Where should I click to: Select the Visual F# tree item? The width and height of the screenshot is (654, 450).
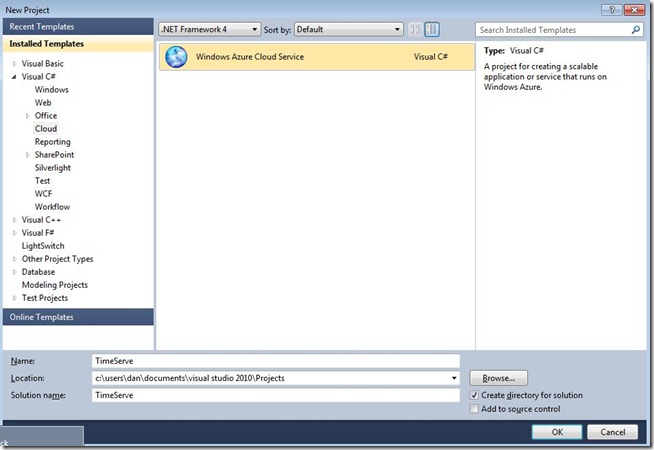point(38,233)
